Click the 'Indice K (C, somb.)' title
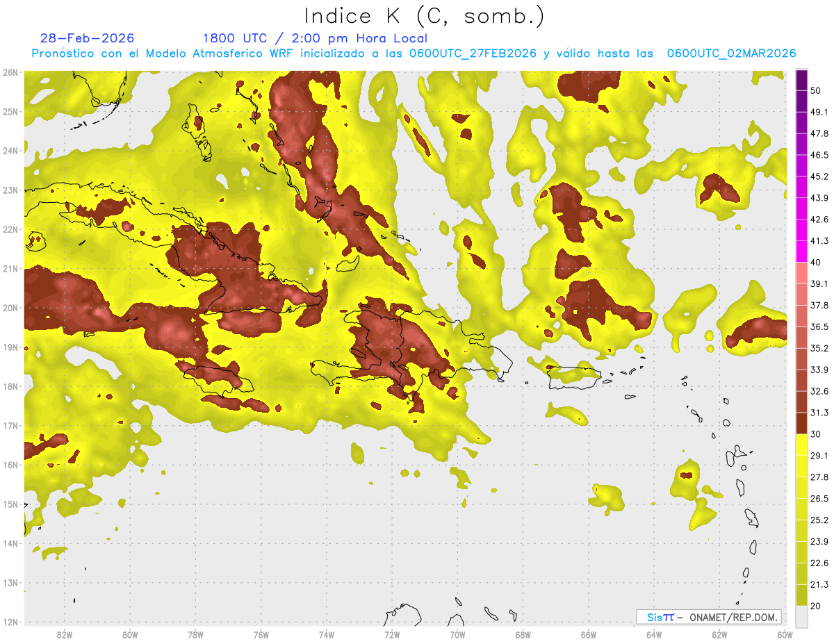The height and width of the screenshot is (644, 834). 424,17
